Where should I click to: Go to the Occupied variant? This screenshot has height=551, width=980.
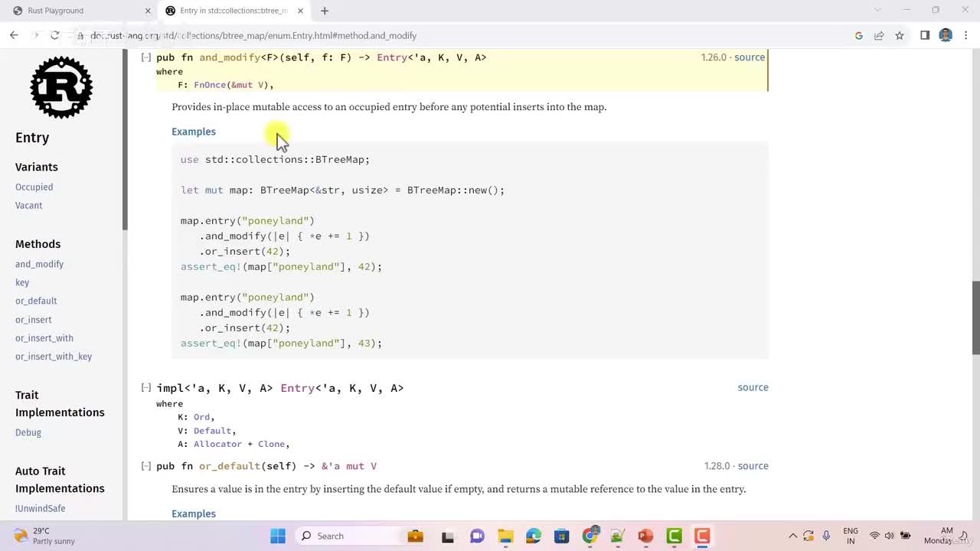(x=34, y=187)
